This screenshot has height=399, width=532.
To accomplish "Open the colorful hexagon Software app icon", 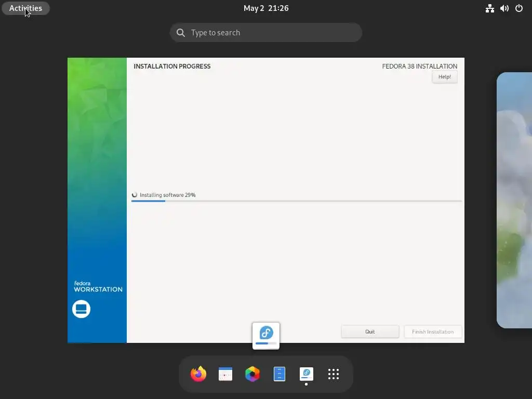I will tap(252, 374).
